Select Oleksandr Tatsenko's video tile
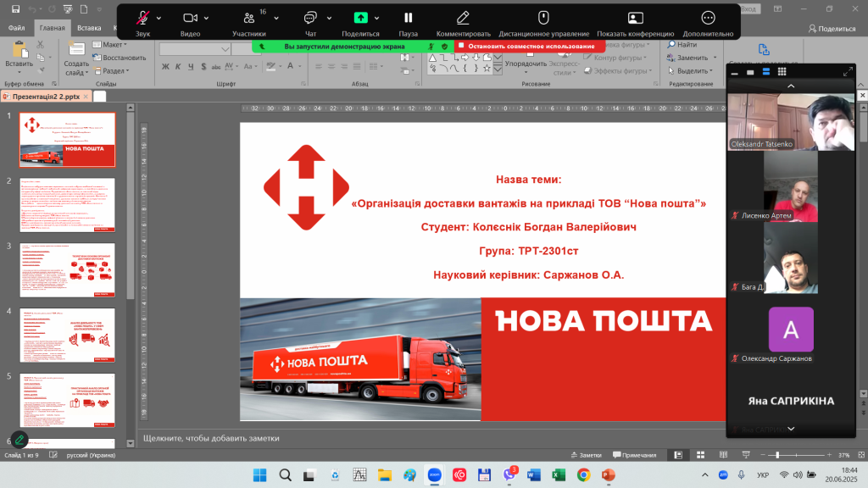The width and height of the screenshot is (868, 488). tap(791, 122)
